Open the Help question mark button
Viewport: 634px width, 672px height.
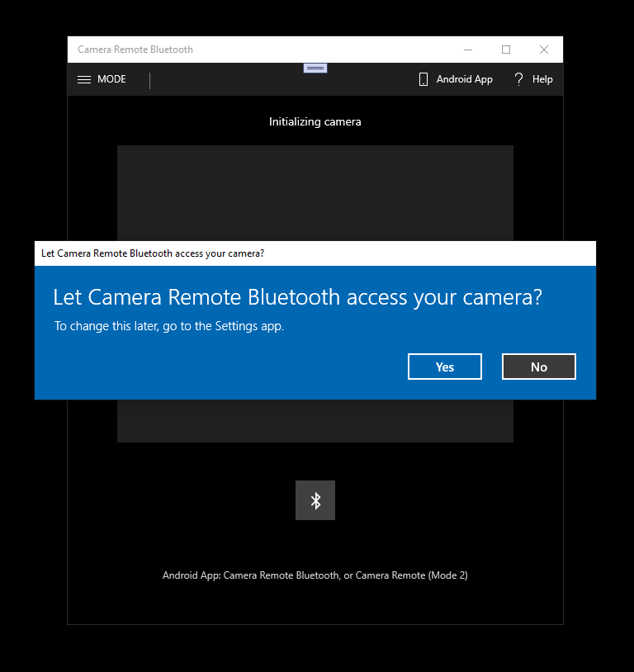pyautogui.click(x=532, y=79)
